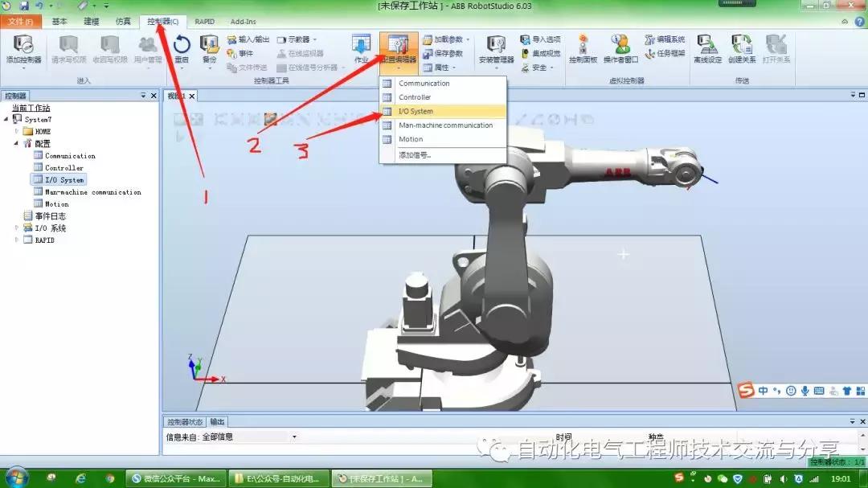Click the 创建关系 (Create Relation) icon
868x488 pixels.
coord(741,48)
